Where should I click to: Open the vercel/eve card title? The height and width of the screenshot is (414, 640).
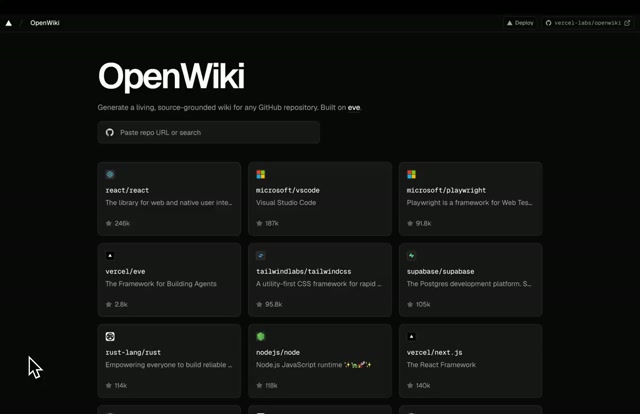pos(125,272)
